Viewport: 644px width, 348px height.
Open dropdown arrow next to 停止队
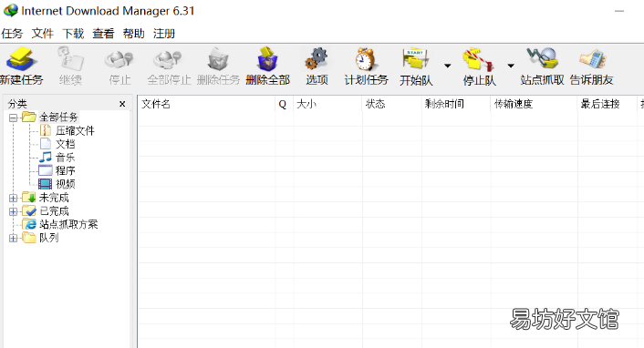511,66
